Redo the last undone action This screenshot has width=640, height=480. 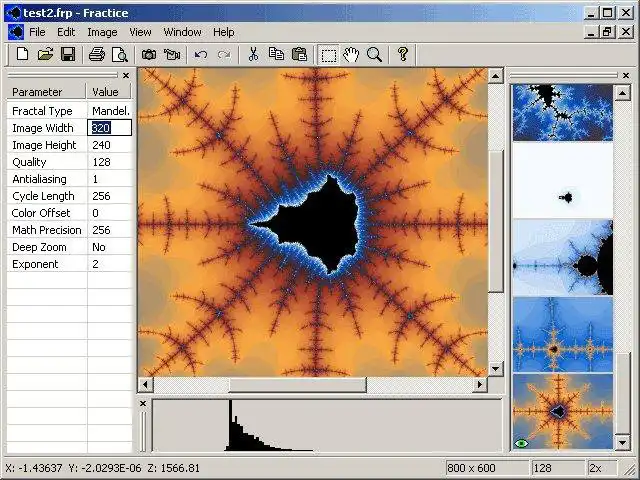pos(224,54)
